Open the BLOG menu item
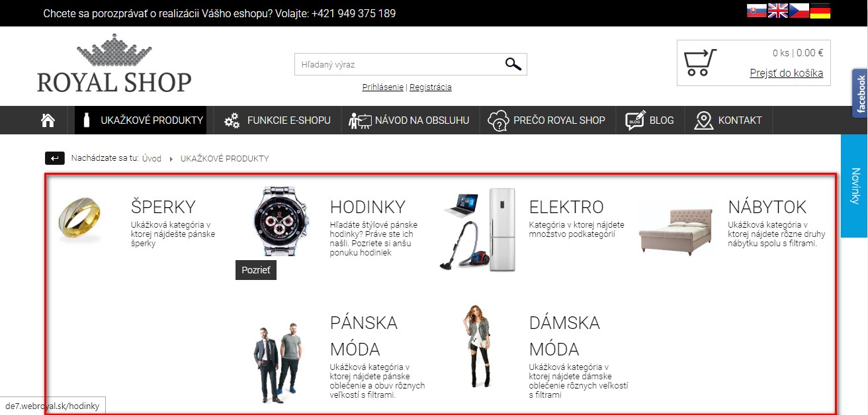The width and height of the screenshot is (868, 415). coord(650,120)
